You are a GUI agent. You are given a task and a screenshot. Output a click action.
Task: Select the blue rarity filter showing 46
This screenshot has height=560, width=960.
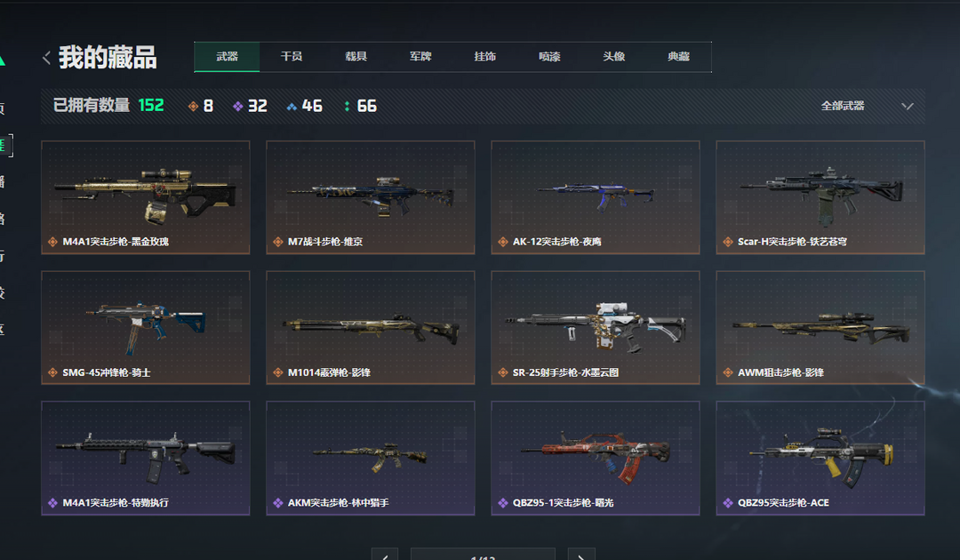tap(304, 106)
